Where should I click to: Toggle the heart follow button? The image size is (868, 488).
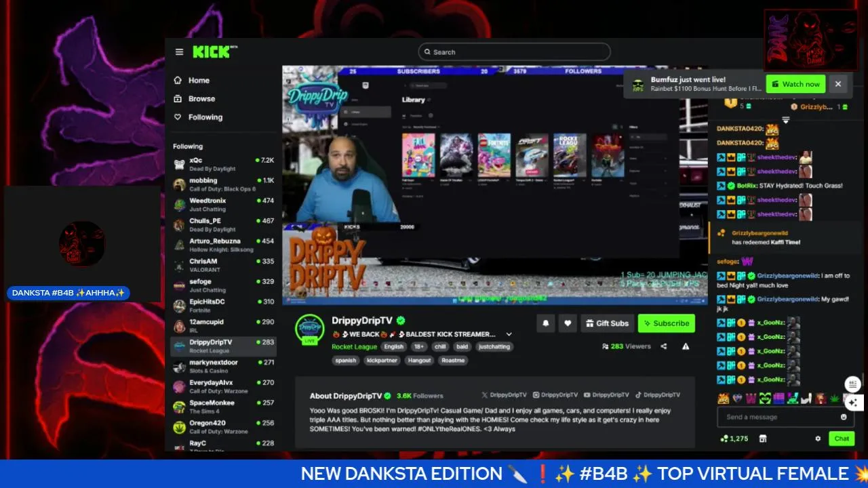pos(568,323)
